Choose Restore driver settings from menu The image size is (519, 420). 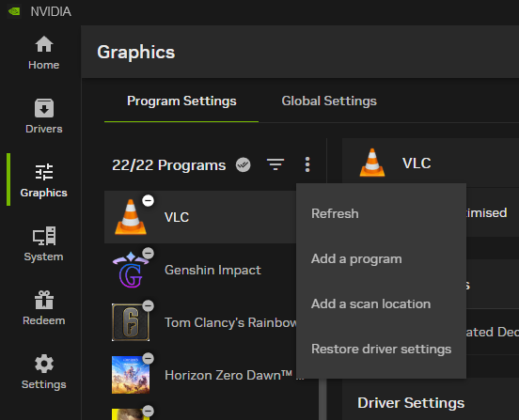click(x=381, y=350)
